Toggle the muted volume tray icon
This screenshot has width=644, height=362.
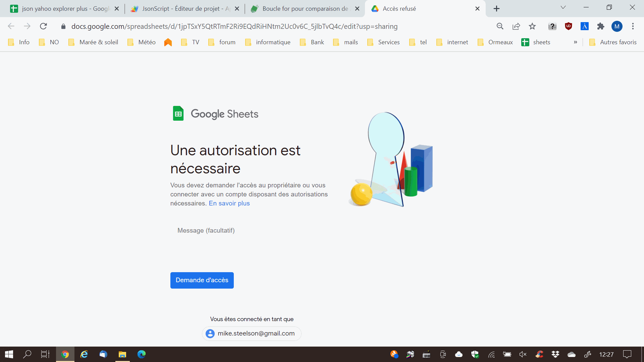pos(523,354)
